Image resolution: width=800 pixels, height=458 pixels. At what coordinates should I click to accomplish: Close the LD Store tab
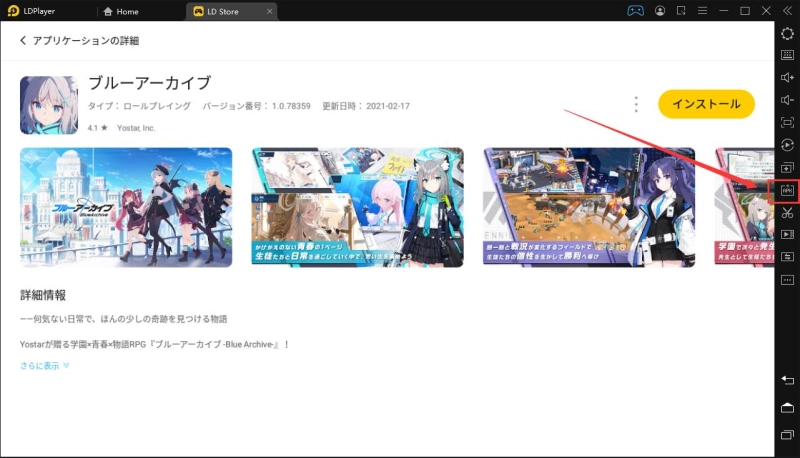coord(269,11)
